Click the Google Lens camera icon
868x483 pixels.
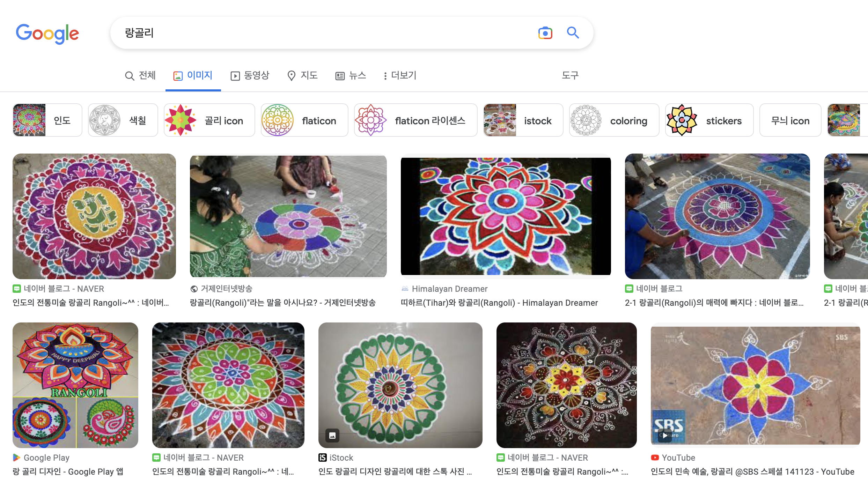(545, 33)
